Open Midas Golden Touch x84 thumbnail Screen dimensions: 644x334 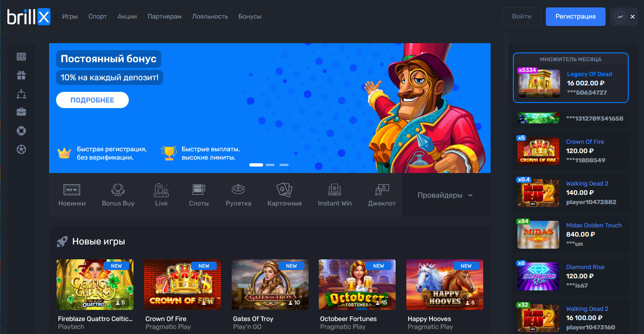coord(538,234)
